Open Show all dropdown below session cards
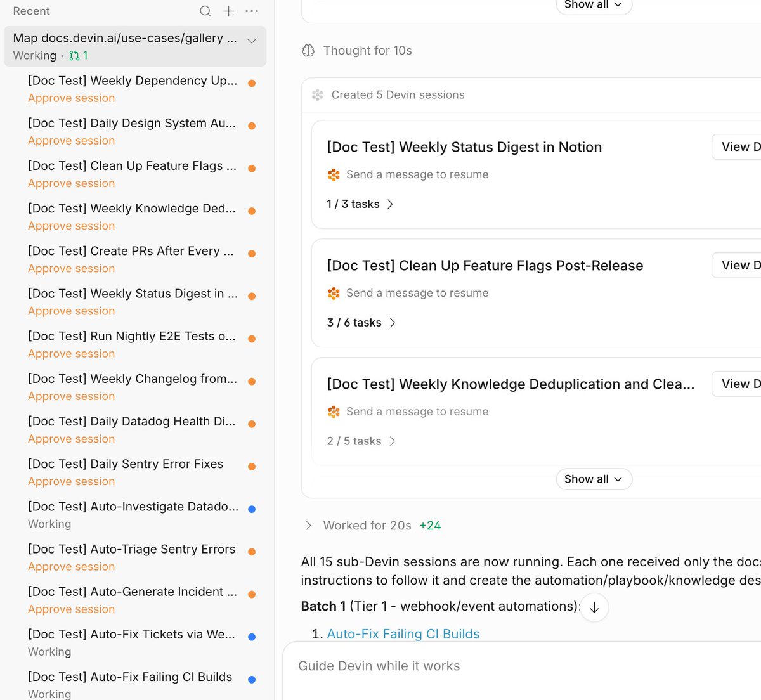This screenshot has width=761, height=700. [594, 479]
